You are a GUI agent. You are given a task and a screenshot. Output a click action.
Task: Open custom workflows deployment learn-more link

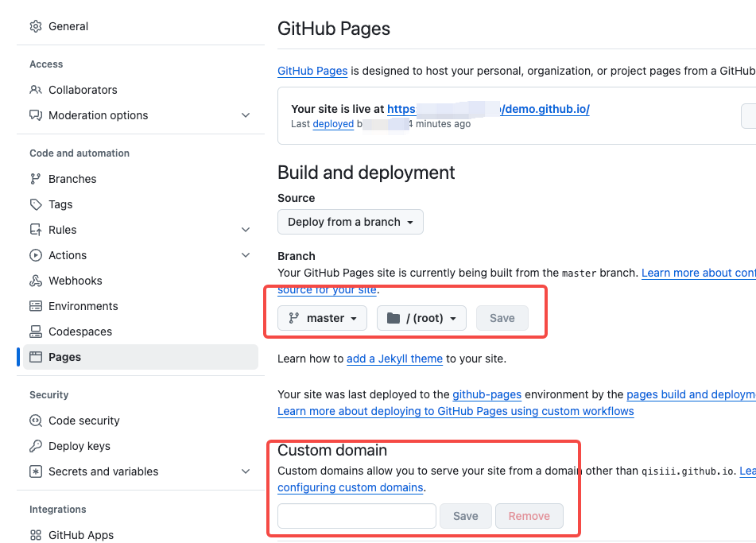pos(456,411)
